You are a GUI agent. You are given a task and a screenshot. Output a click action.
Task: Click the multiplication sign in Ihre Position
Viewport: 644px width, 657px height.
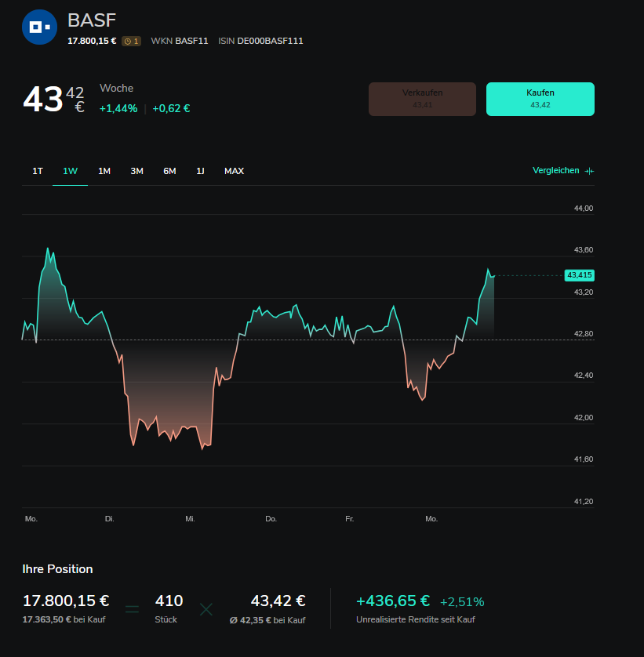(x=206, y=608)
